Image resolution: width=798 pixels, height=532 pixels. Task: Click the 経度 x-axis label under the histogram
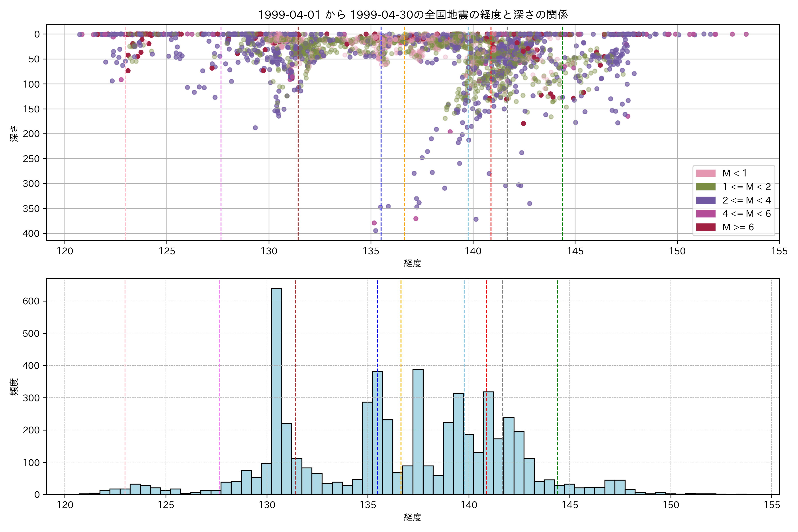tap(413, 517)
